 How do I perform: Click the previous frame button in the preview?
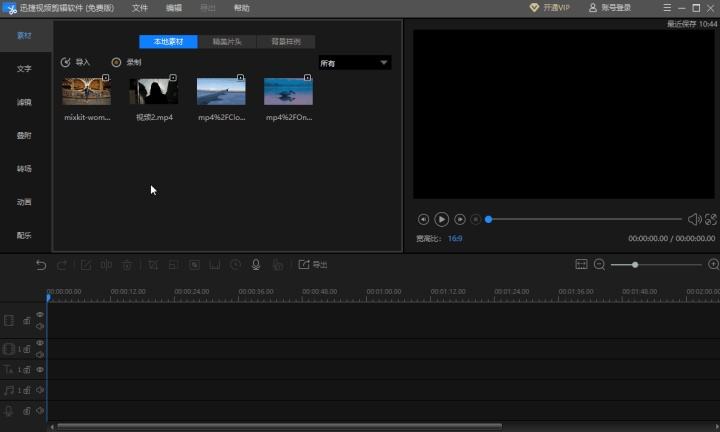pyautogui.click(x=423, y=219)
